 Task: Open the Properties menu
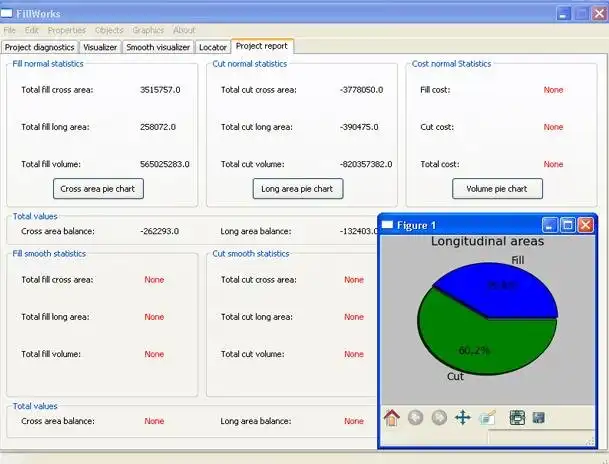click(66, 30)
